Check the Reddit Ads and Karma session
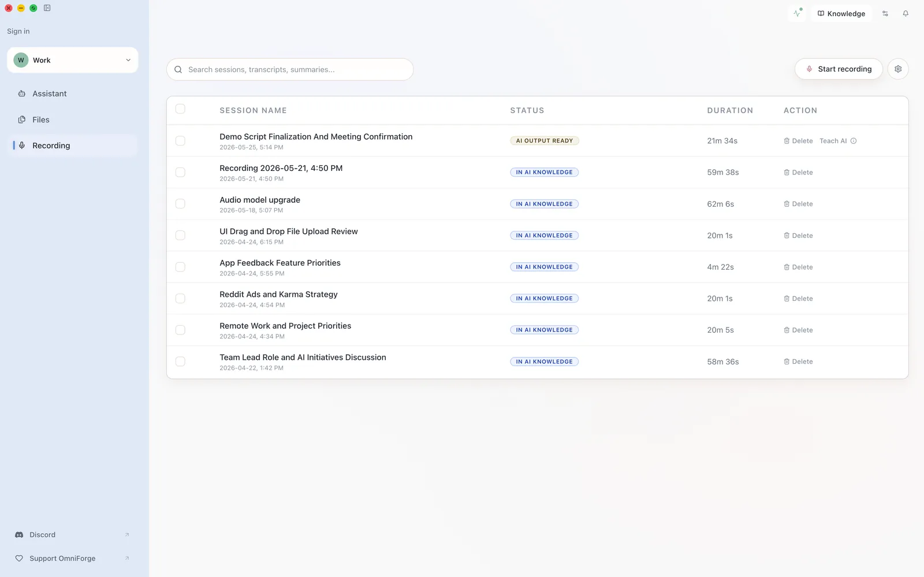The width and height of the screenshot is (924, 577). (x=180, y=299)
